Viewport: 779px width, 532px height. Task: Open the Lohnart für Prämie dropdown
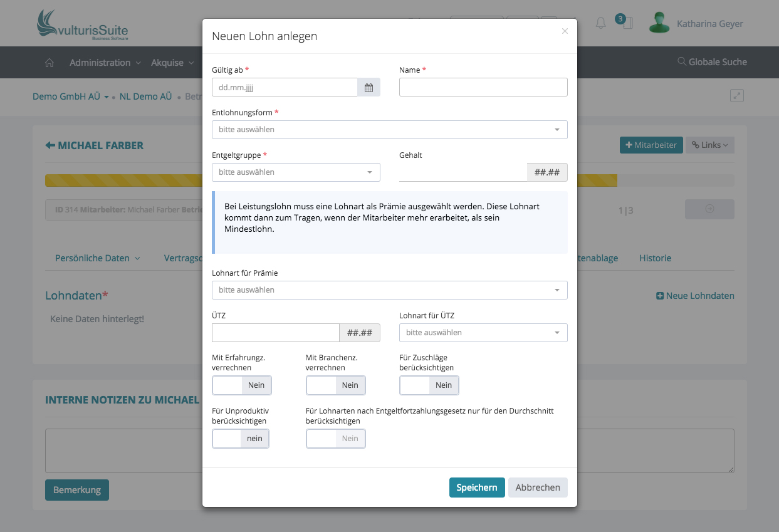(x=389, y=290)
